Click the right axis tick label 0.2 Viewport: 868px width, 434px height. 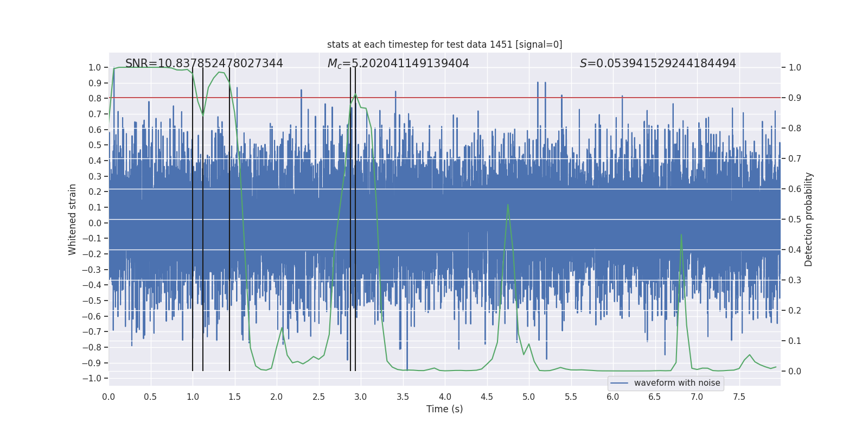click(795, 310)
